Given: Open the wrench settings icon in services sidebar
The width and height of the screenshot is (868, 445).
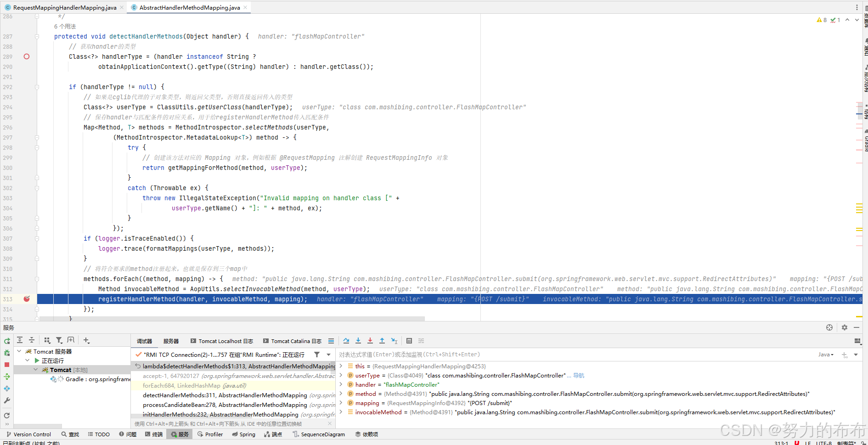Looking at the screenshot, I should click(x=7, y=400).
